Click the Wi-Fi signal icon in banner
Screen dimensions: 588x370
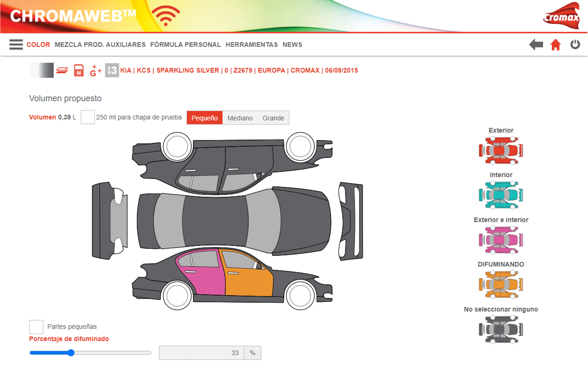coord(166,16)
